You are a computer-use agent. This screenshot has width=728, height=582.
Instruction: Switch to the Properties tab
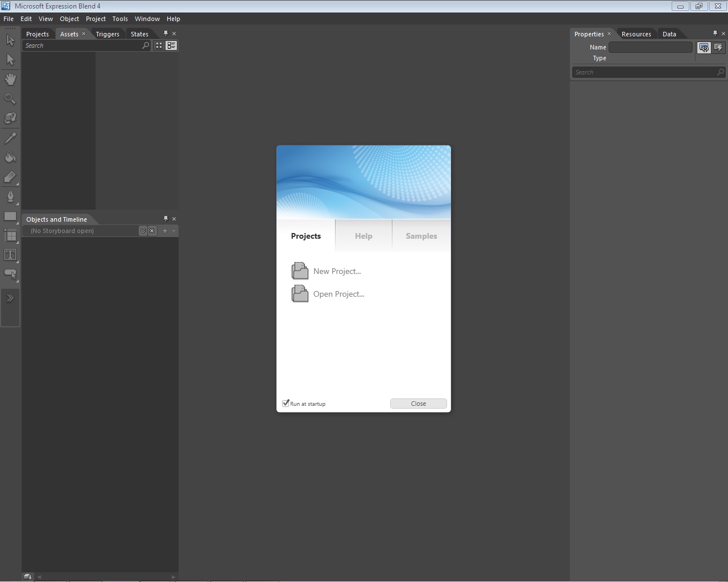point(589,34)
